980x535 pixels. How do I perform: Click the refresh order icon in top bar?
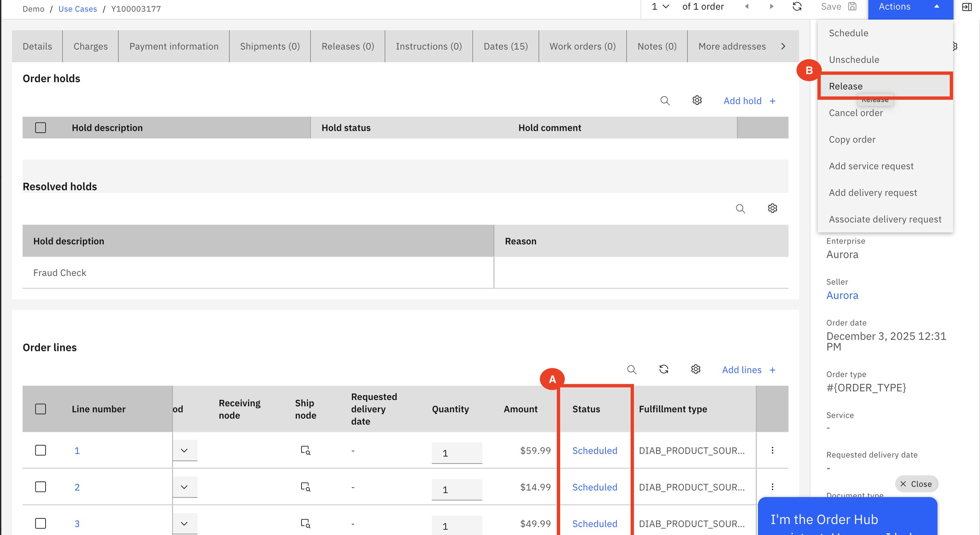pos(797,6)
